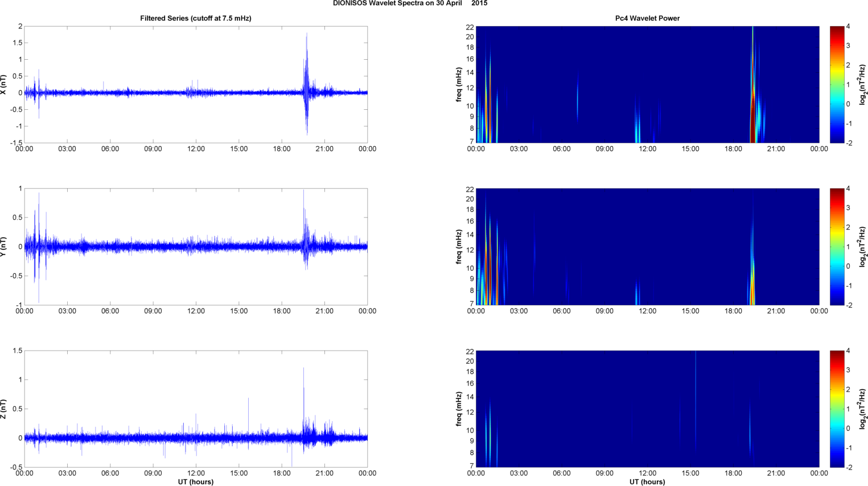Viewport: 868px width, 486px height.
Task: Click the -1 tick on Y (nT) axis
Action: click(18, 305)
